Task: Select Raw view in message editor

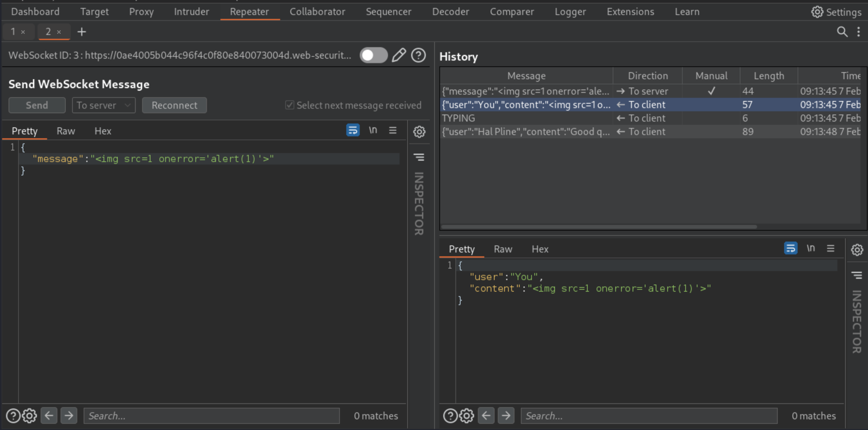Action: pyautogui.click(x=66, y=131)
